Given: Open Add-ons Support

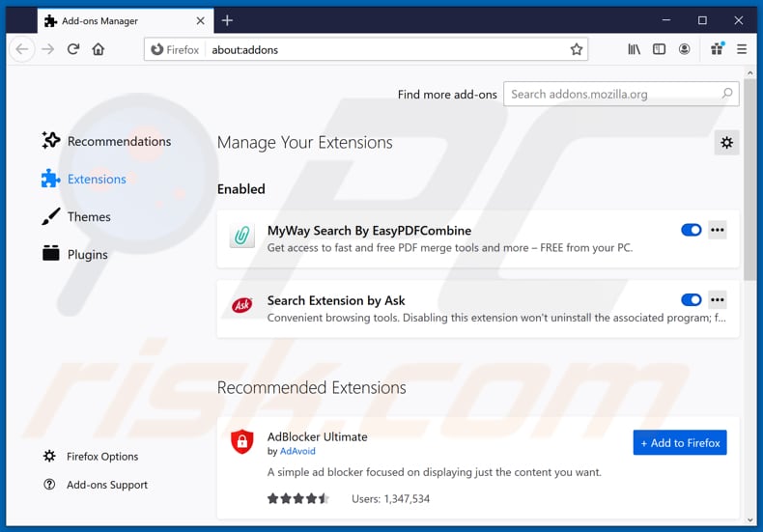Looking at the screenshot, I should click(x=96, y=485).
